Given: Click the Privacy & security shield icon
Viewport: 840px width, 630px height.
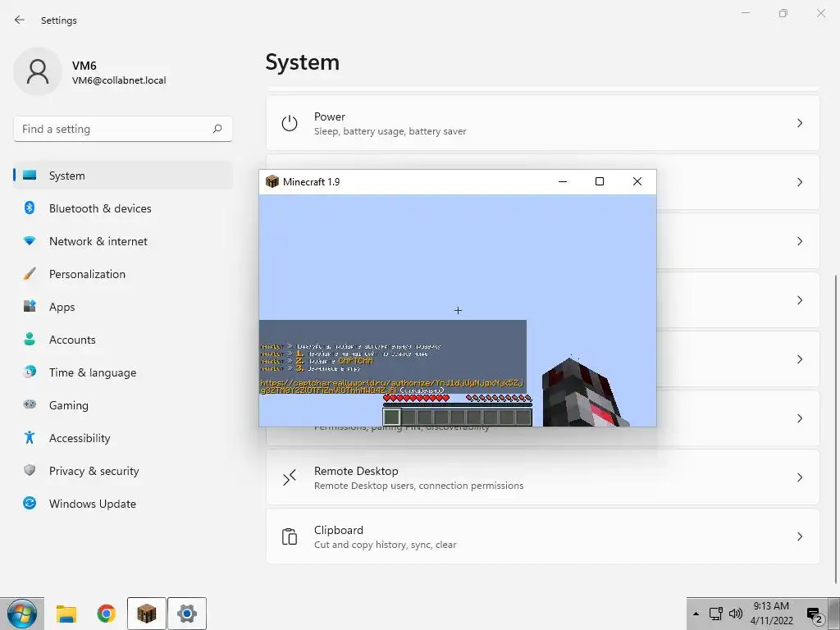Looking at the screenshot, I should click(x=30, y=470).
